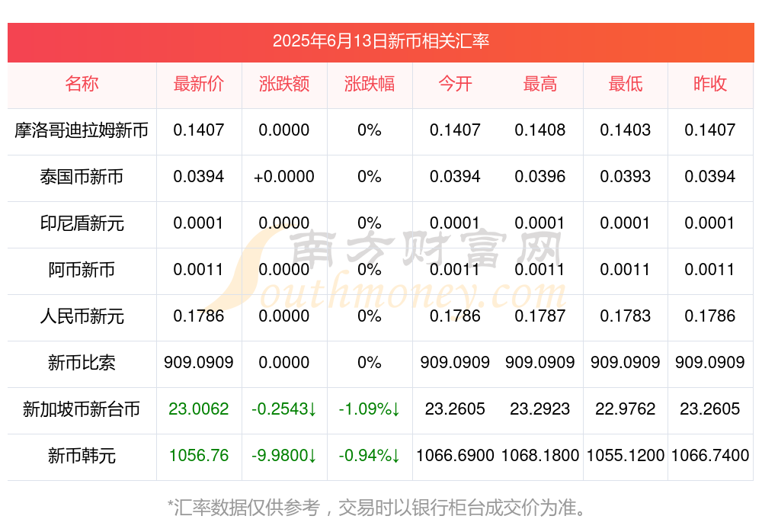762x532 pixels.
Task: Select the 最高 column header
Action: pos(540,84)
